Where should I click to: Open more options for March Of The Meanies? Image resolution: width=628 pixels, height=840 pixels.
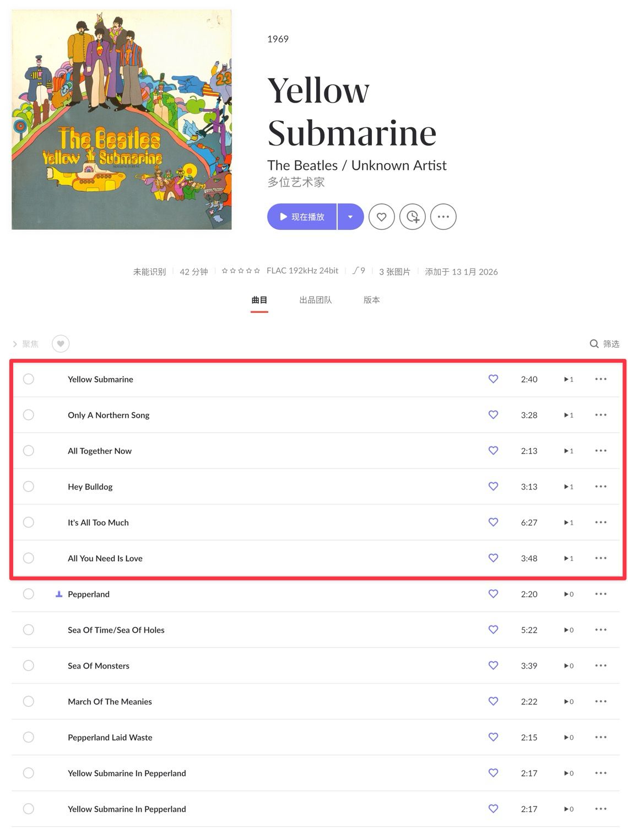(600, 702)
